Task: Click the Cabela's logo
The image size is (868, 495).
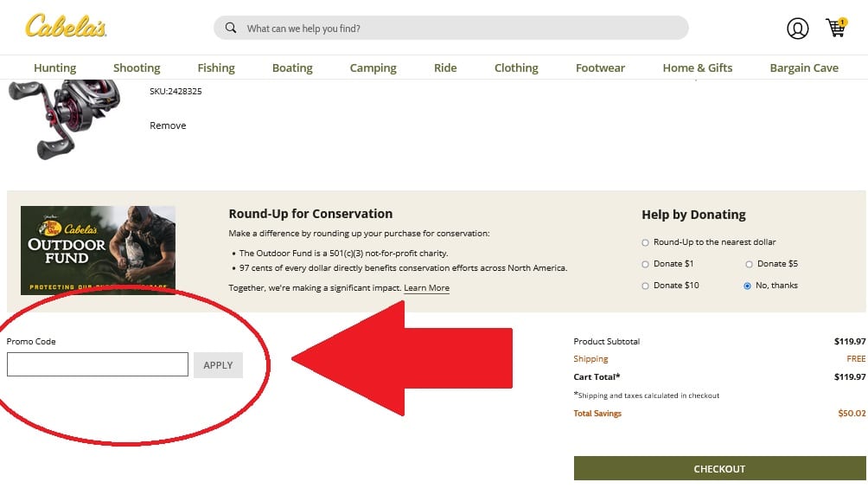Action: pos(66,27)
